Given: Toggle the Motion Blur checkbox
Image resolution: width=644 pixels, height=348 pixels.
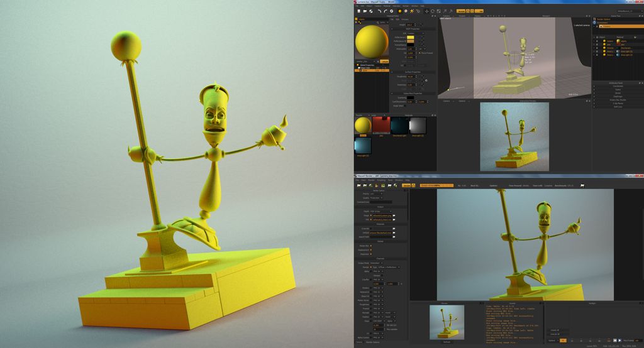Looking at the screenshot, I should click(x=371, y=246).
